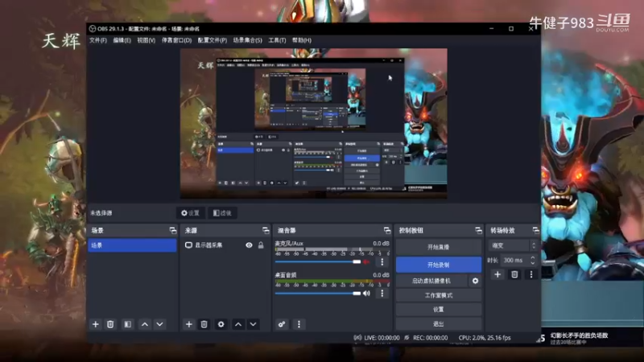Click the CPU: 2.0%, 25.16 fps status text
Screen dimensions: 644x362
(485, 338)
